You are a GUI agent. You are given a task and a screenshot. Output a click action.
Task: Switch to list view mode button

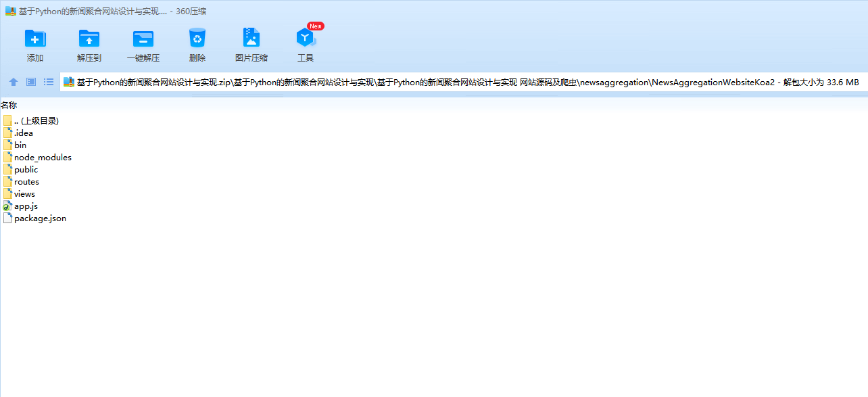pos(49,82)
